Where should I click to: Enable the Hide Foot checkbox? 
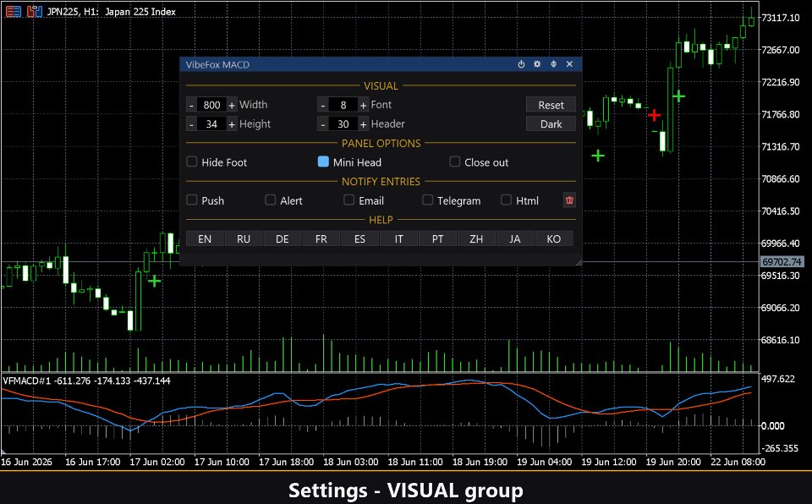192,162
